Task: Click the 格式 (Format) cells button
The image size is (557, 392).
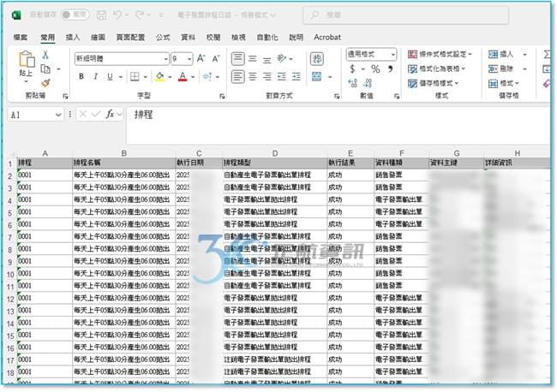Action: coord(504,83)
